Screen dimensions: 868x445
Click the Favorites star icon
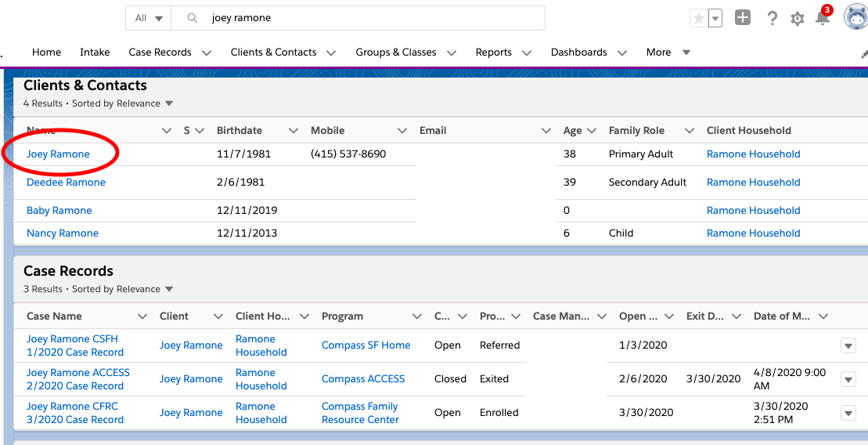pos(698,19)
